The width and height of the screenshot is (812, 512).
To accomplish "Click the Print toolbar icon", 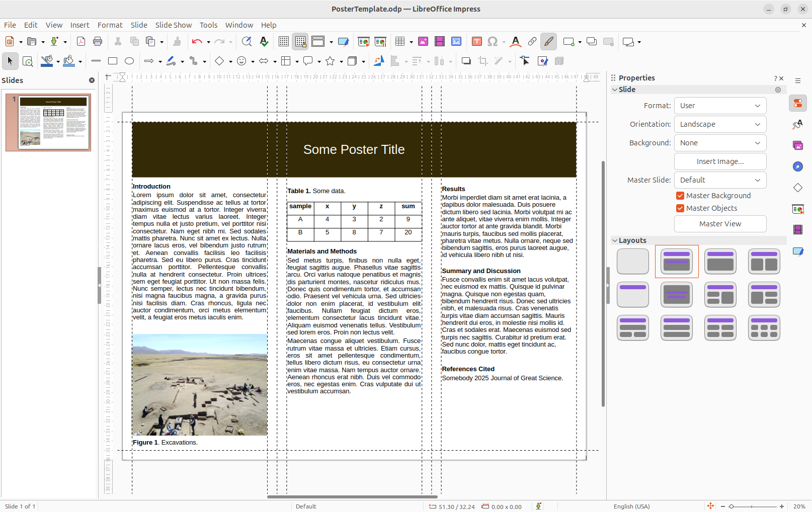I will coord(98,42).
